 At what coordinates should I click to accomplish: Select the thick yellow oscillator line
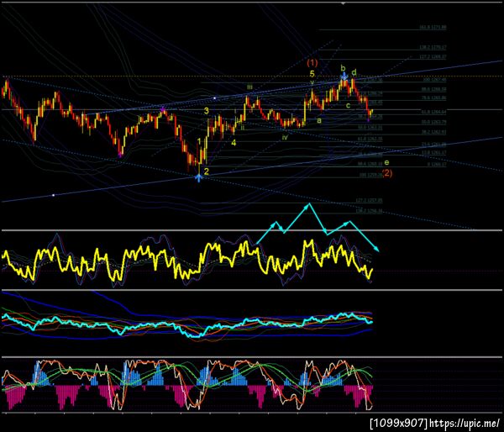(186, 260)
